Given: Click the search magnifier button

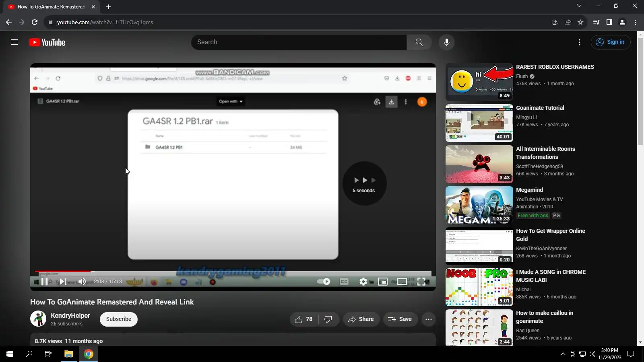Looking at the screenshot, I should click(419, 42).
